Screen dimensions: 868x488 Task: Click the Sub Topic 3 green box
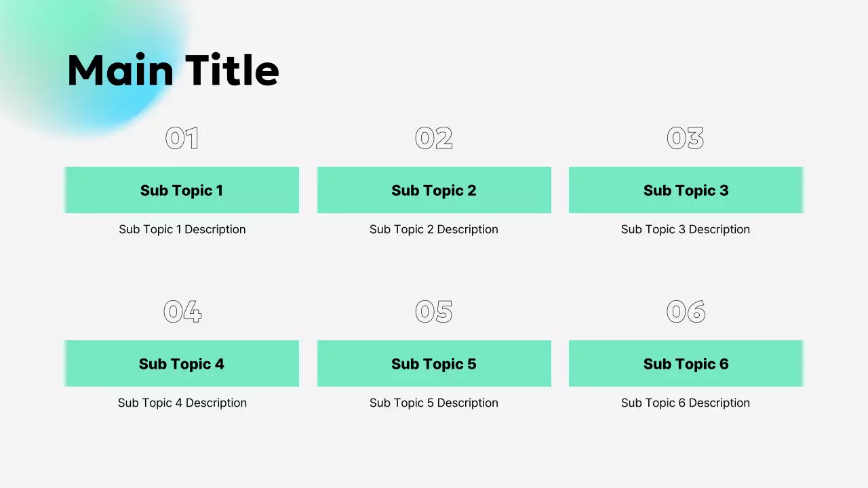(x=686, y=190)
